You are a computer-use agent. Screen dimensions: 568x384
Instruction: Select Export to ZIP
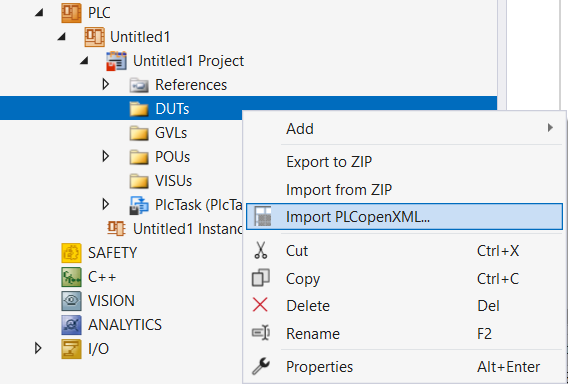(x=404, y=162)
